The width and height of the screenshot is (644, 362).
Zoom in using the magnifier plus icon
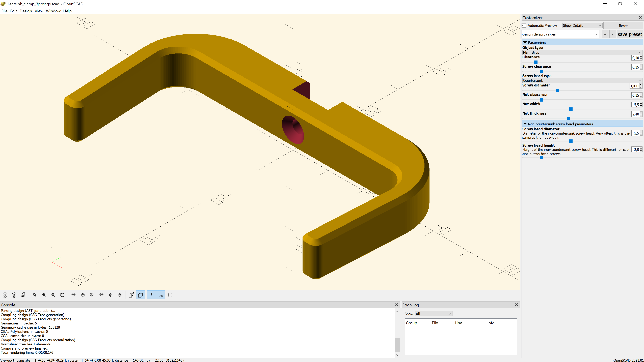click(x=44, y=295)
